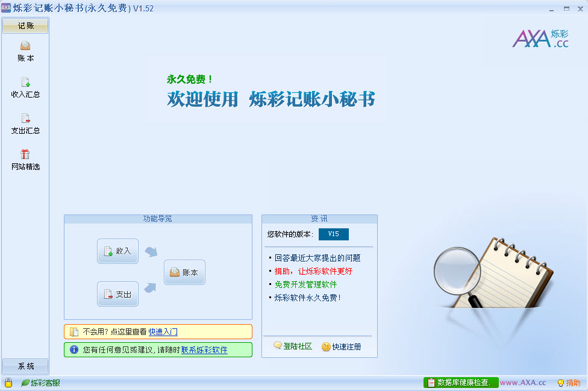Run 数据库健康检查 from status bar
This screenshot has height=391, width=588.
pyautogui.click(x=461, y=383)
